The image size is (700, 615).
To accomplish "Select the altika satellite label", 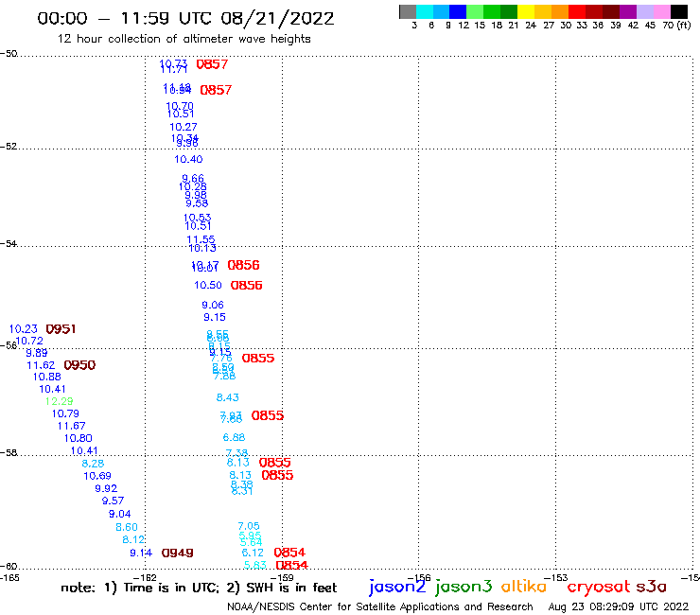I will point(523,587).
